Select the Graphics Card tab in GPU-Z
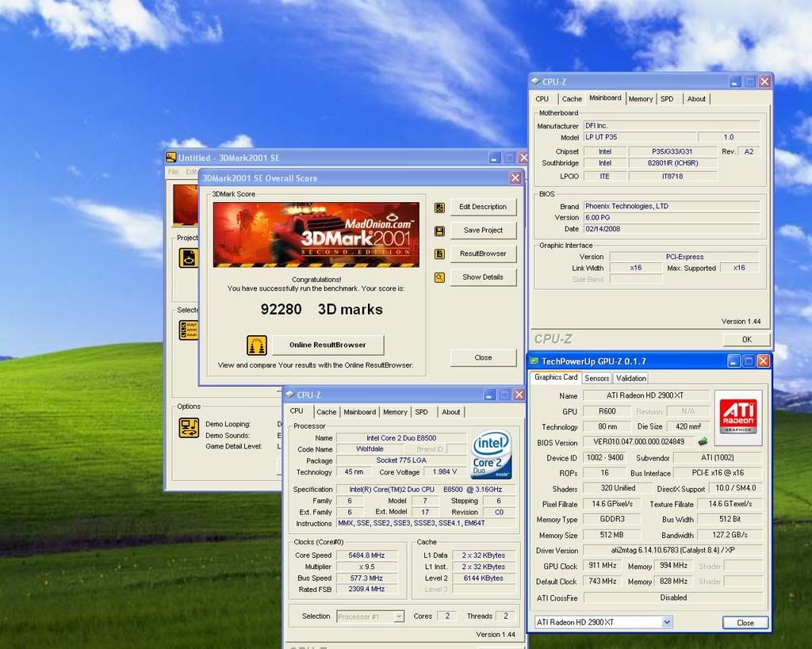The width and height of the screenshot is (812, 649). [556, 377]
